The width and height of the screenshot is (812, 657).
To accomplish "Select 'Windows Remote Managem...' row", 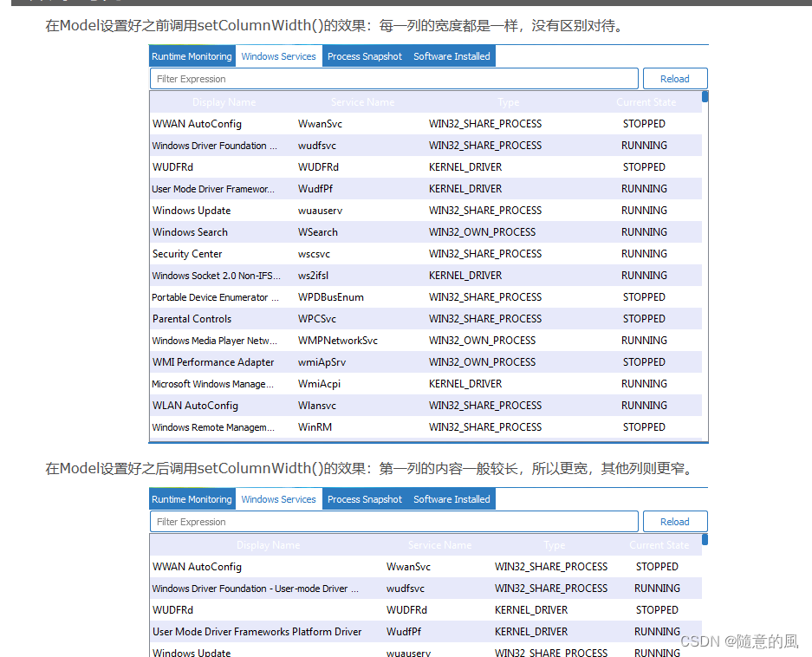I will point(425,427).
